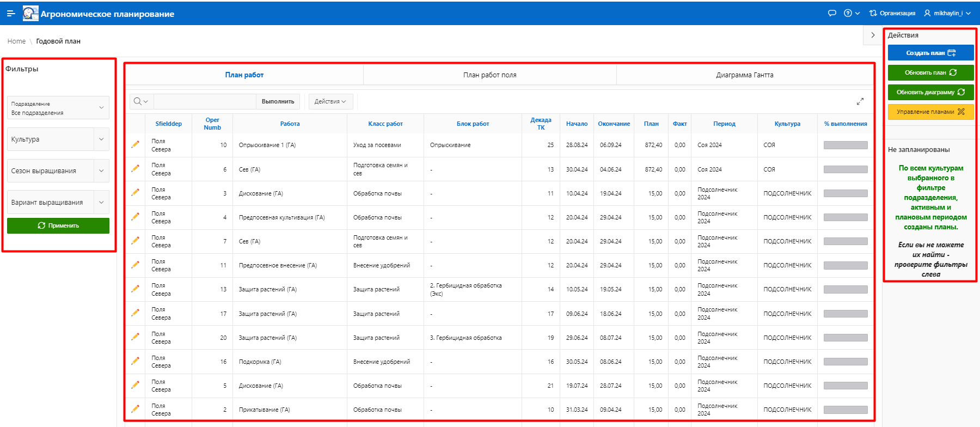Viewport: 980px width, 427px height.
Task: Click the application logo icon
Action: pos(30,14)
